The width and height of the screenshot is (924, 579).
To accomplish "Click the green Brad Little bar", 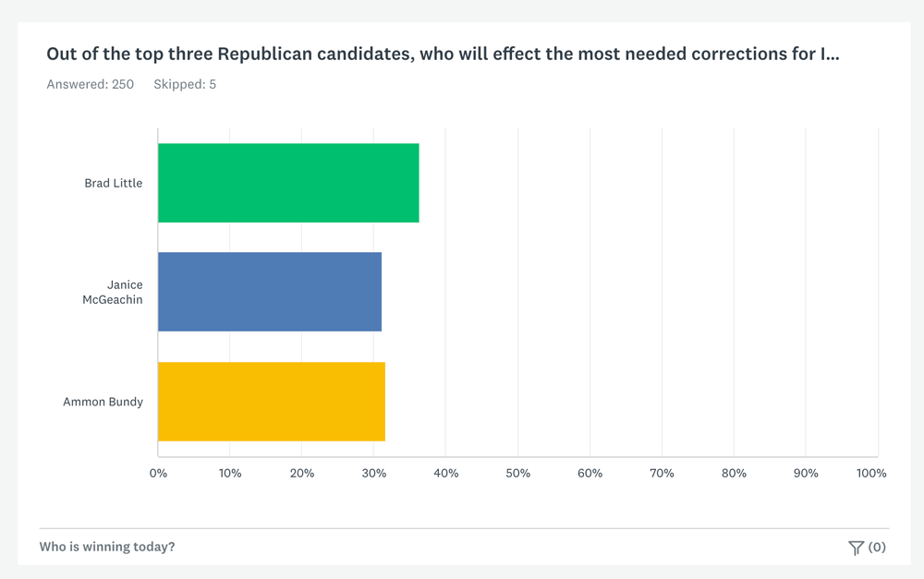I will (x=288, y=183).
